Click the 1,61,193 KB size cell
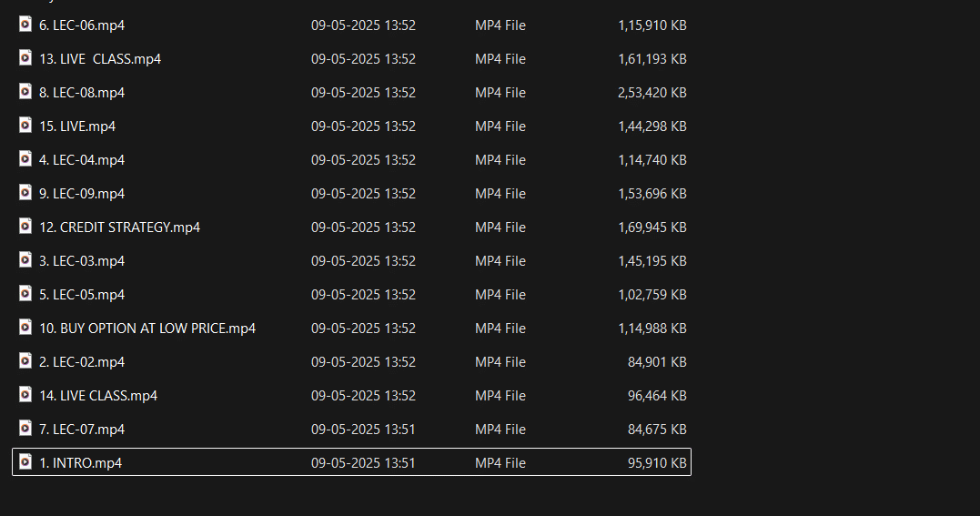Viewport: 980px width, 516px height. pos(652,59)
